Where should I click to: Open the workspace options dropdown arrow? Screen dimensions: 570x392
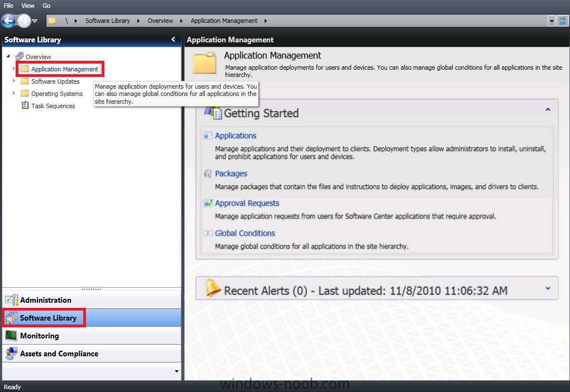(x=176, y=371)
